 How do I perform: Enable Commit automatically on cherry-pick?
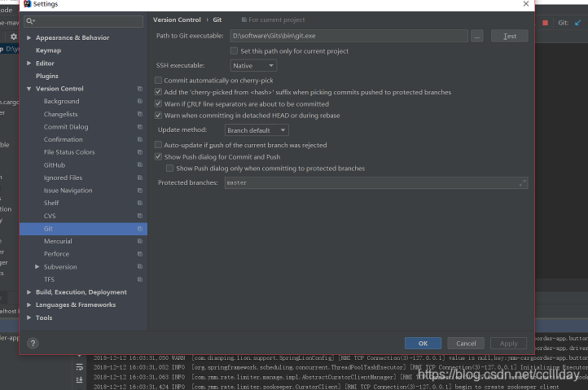(158, 81)
